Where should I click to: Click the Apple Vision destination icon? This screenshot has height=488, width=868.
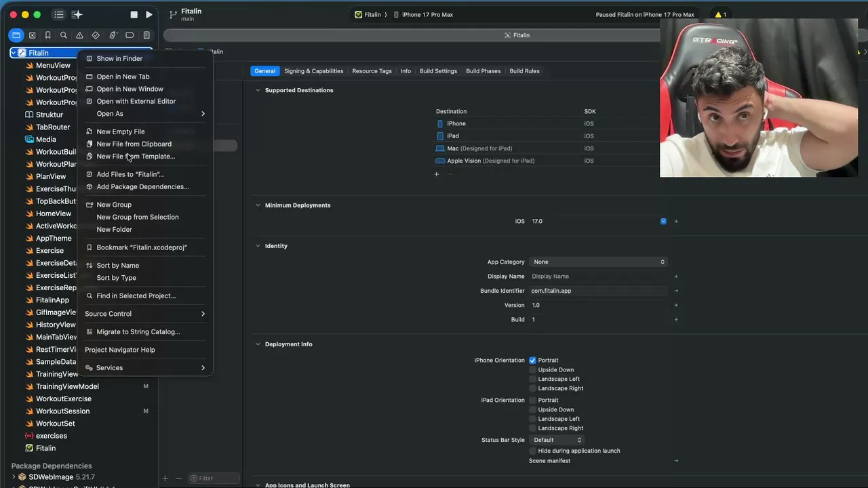[440, 161]
